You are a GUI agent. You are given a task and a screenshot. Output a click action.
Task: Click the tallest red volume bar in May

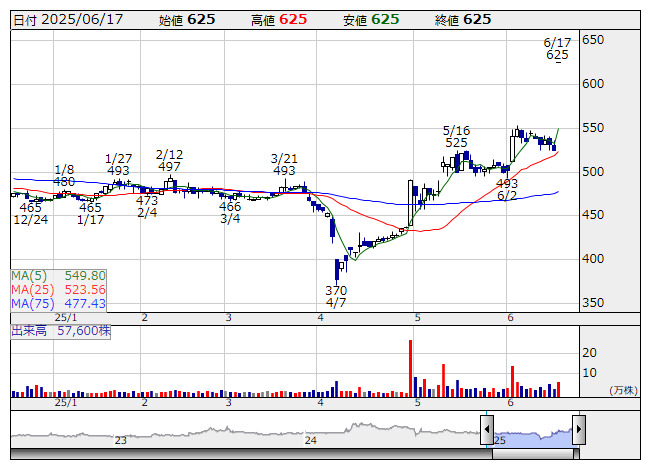[x=410, y=368]
